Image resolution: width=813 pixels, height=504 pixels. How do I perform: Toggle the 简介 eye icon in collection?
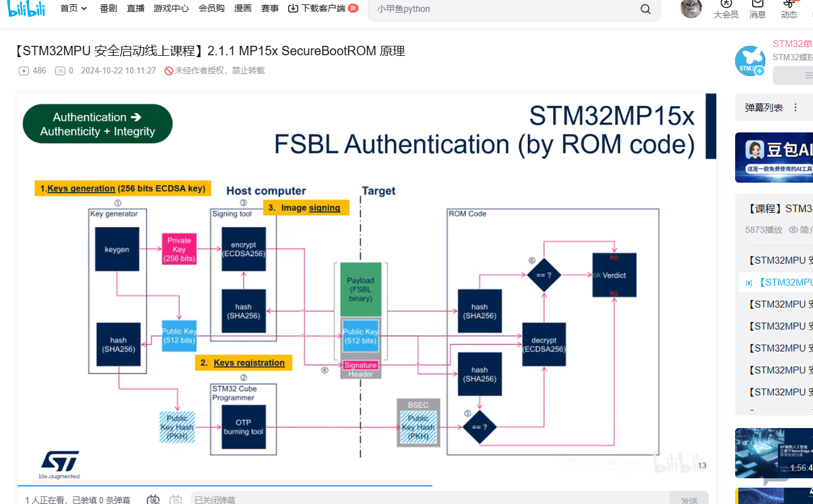(794, 230)
